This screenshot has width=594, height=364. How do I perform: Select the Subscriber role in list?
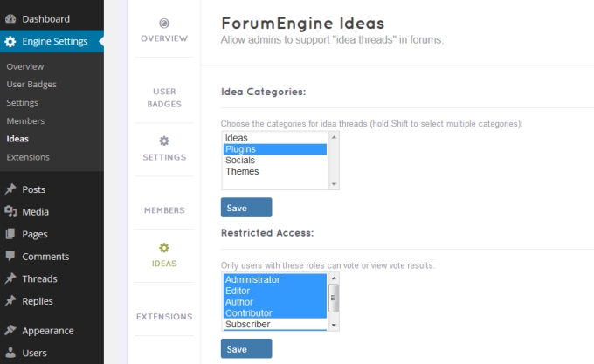[x=247, y=325]
